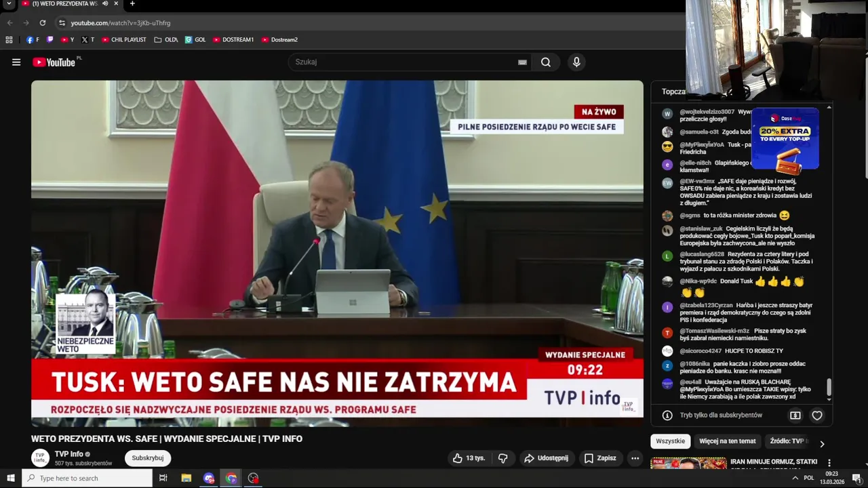The image size is (868, 488).
Task: Select chat author @lucaslang6528
Action: pos(702,254)
